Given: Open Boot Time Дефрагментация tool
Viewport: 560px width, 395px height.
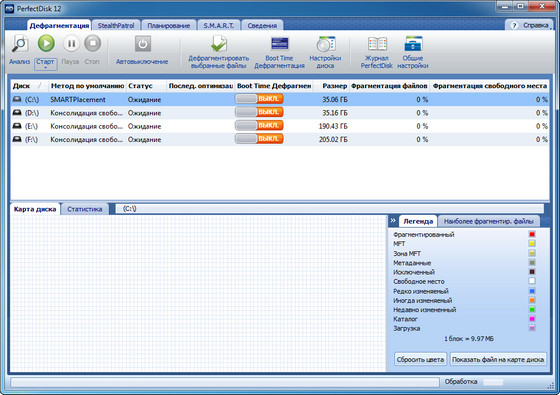Looking at the screenshot, I should (279, 44).
